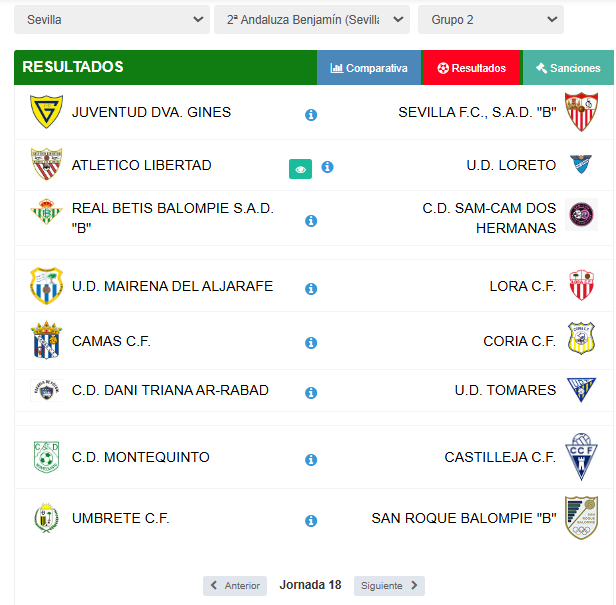Screen dimensions: 616x605
Task: Click green eye button on Atletico Libertad row
Action: tap(300, 169)
